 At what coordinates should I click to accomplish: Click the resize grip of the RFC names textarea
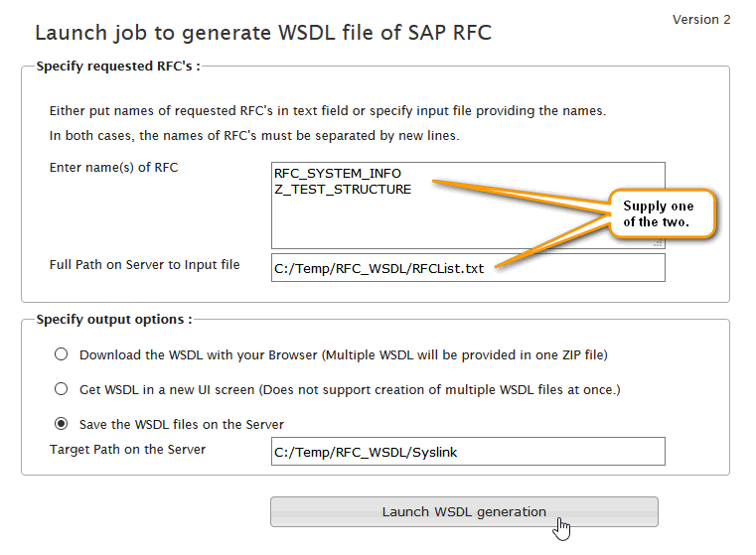click(658, 242)
